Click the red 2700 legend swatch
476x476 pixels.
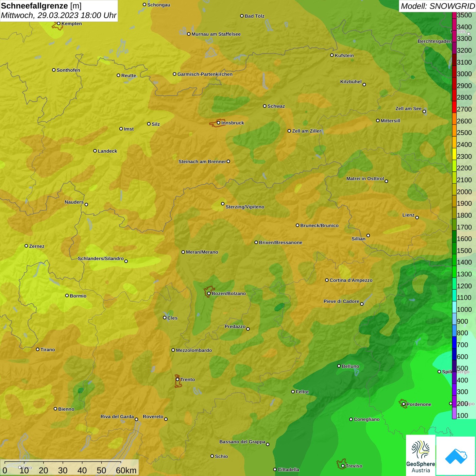click(454, 106)
